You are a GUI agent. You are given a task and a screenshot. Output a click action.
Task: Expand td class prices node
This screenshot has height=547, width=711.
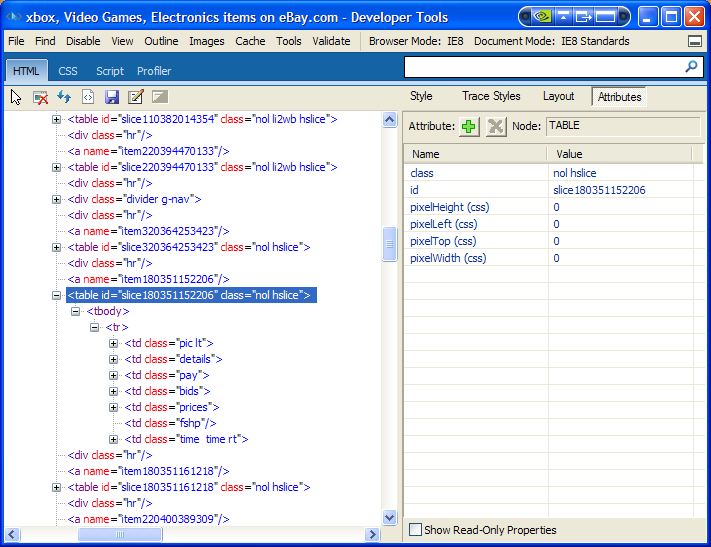[x=113, y=408]
